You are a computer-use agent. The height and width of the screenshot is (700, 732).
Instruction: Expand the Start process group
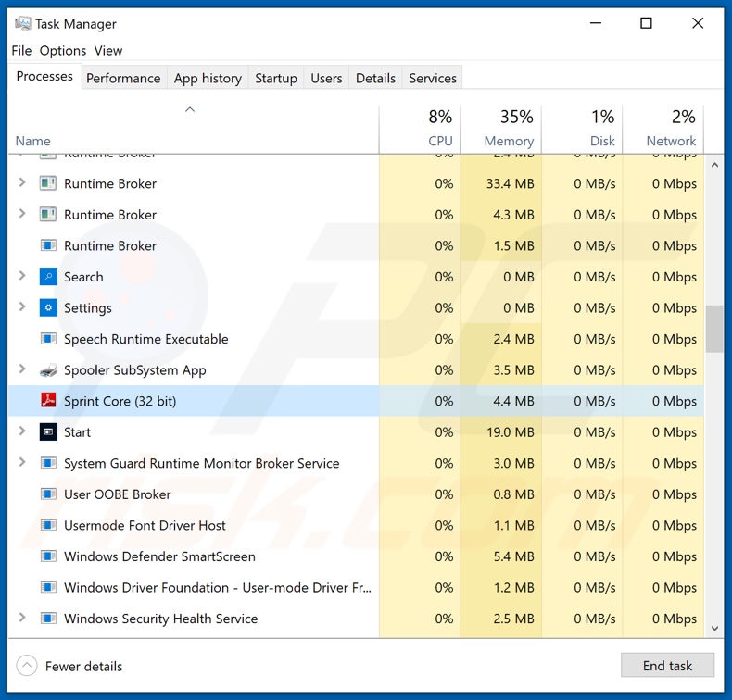[21, 431]
